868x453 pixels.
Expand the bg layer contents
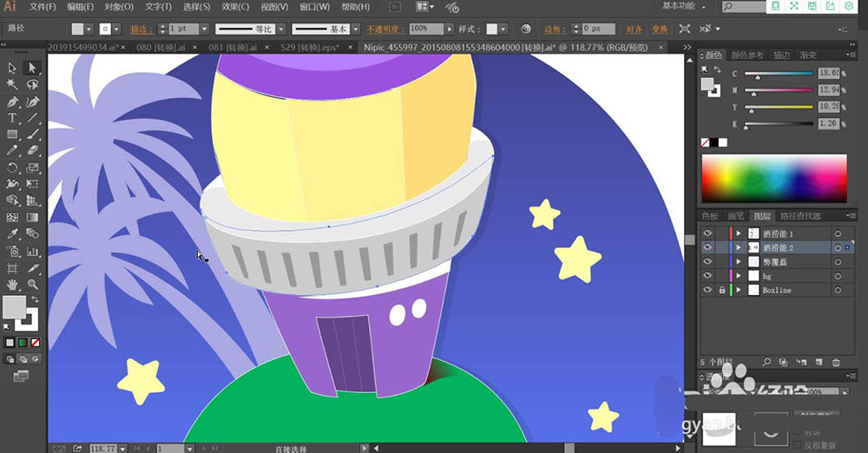(739, 276)
